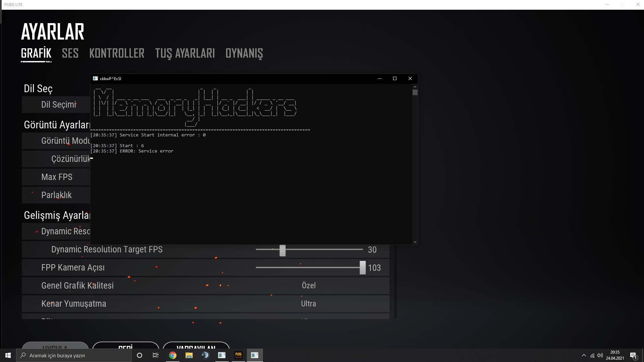Click the UYGULA button

pos(55,346)
